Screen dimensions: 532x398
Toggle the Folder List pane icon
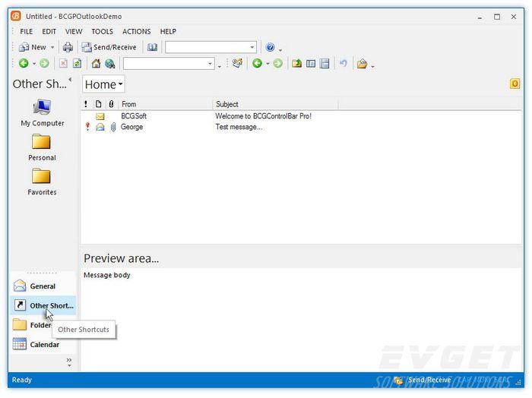click(311, 63)
